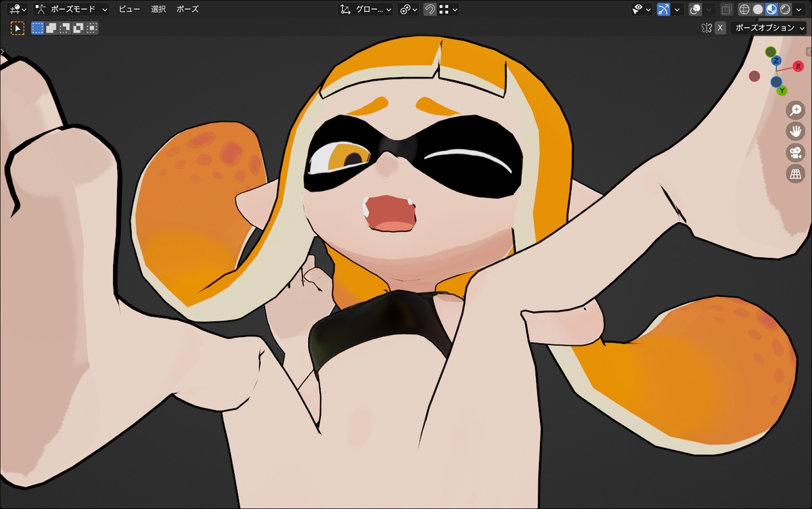
Task: Expand the ポーズオプション dropdown
Action: (769, 28)
